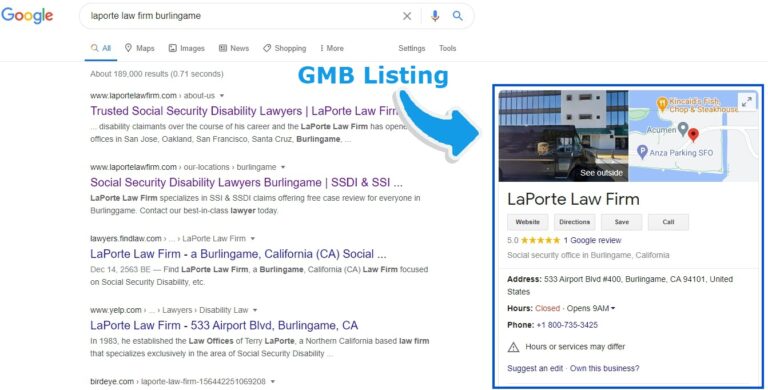Click the Website button for LaPorte Law Firm
768x390 pixels.
pos(528,222)
